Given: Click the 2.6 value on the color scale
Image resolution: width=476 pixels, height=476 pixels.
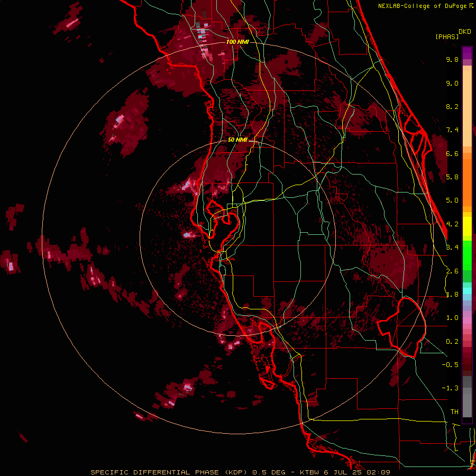Looking at the screenshot, I should [452, 271].
